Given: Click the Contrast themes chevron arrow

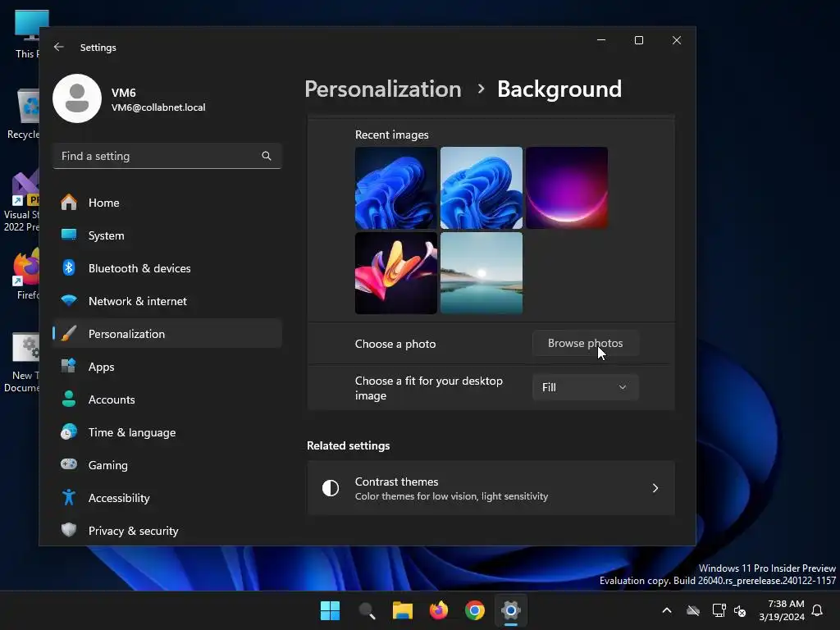Looking at the screenshot, I should (655, 488).
